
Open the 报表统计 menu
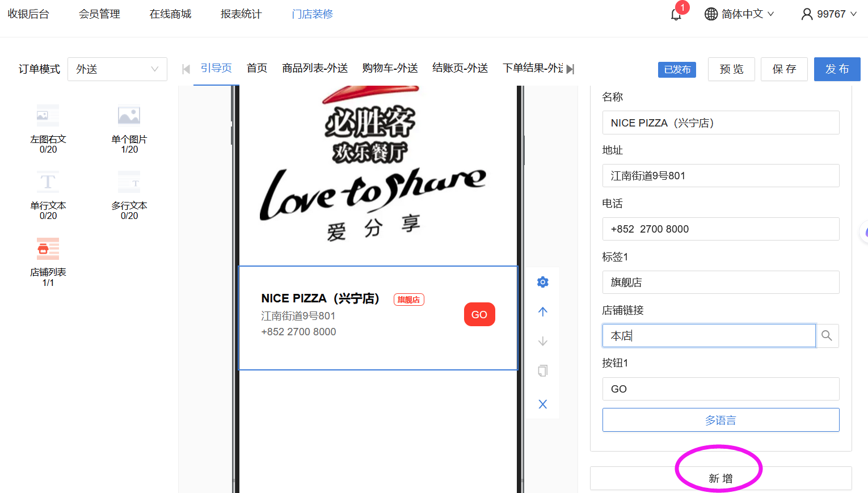pyautogui.click(x=241, y=14)
